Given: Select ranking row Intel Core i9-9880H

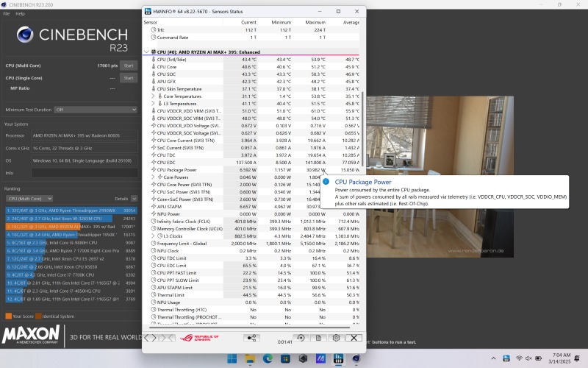Looking at the screenshot, I should [71, 243].
